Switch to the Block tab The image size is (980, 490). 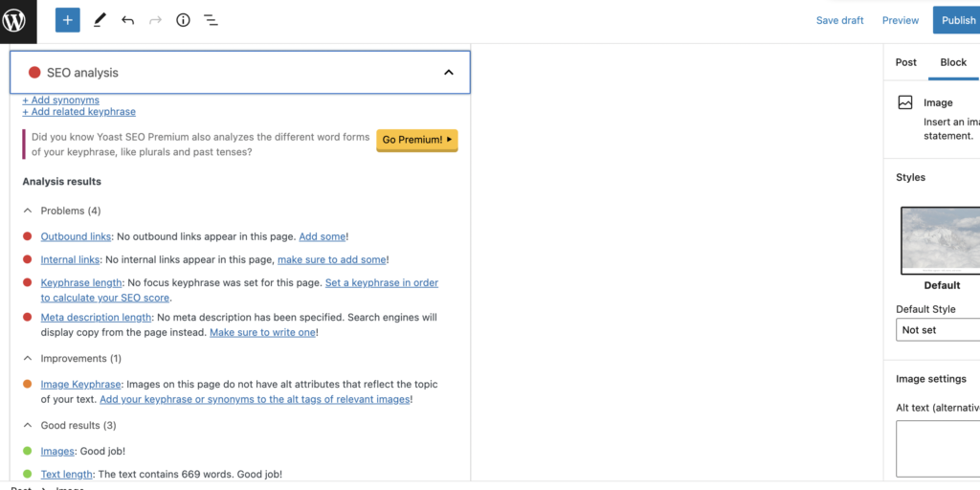[953, 62]
